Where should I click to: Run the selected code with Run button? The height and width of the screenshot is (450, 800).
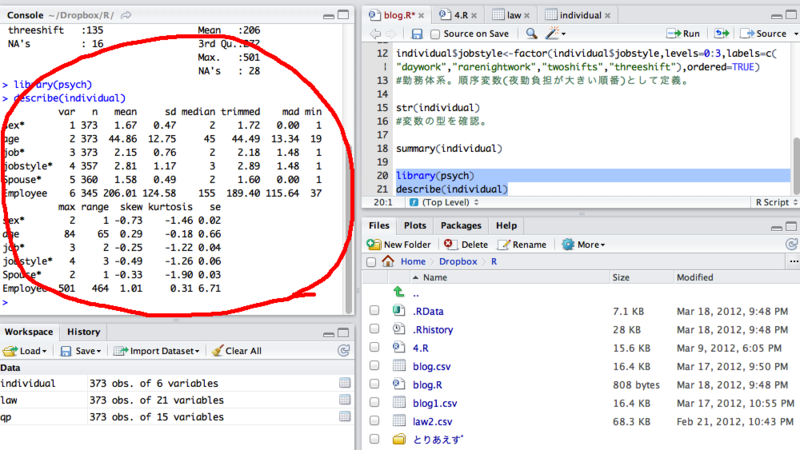[683, 34]
